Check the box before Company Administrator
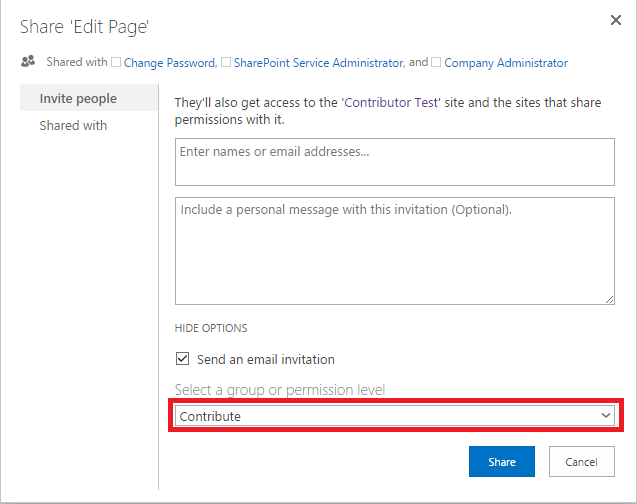The width and height of the screenshot is (637, 504). pos(436,62)
